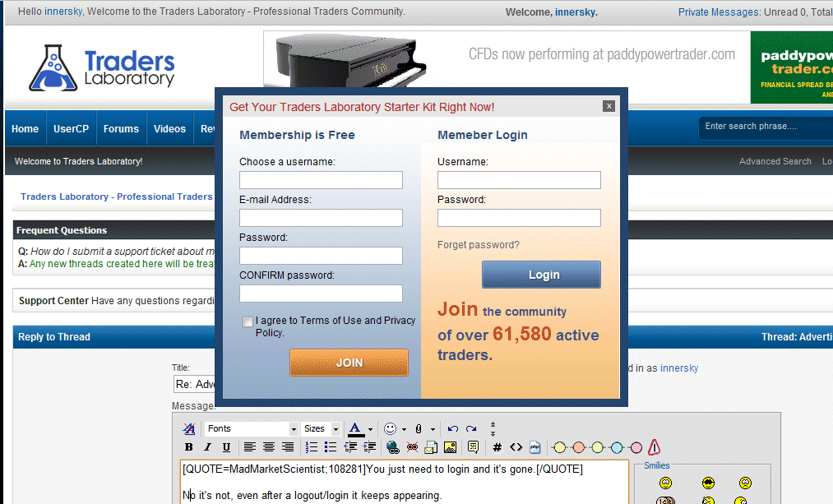Wrap selection in PHP tags icon
The image size is (833, 504).
point(535,447)
